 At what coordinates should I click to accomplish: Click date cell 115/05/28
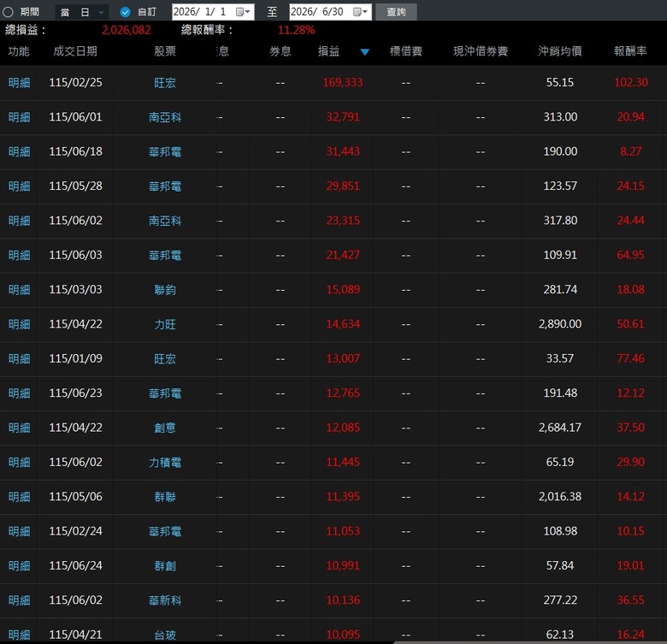click(76, 186)
